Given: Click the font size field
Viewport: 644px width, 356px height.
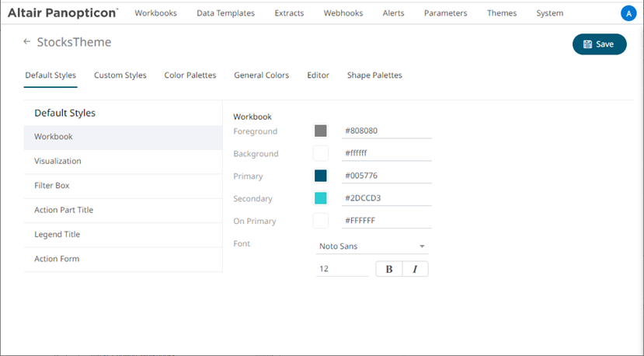Looking at the screenshot, I should pos(342,269).
